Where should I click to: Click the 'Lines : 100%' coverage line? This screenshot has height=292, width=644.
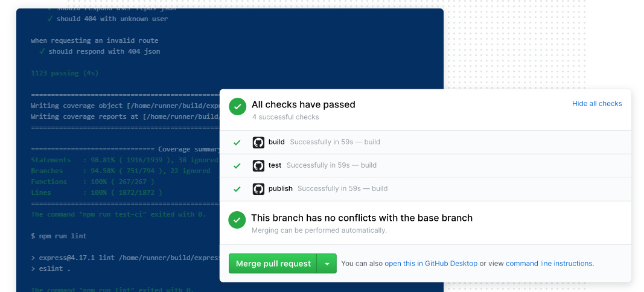point(97,192)
